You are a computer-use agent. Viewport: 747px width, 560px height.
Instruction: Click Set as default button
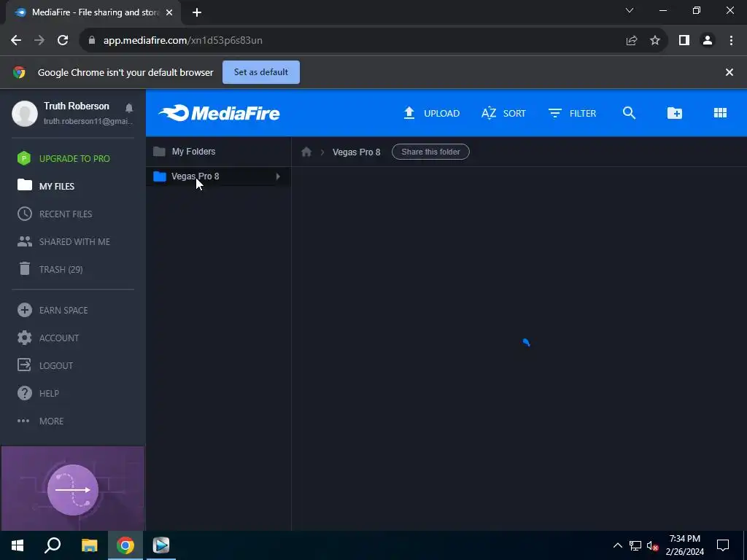tap(261, 72)
